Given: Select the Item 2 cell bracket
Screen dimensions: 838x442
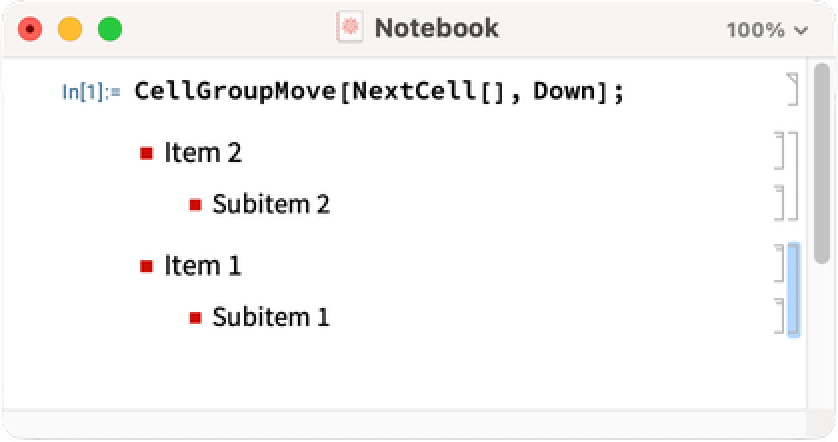Looking at the screenshot, I should tap(781, 150).
